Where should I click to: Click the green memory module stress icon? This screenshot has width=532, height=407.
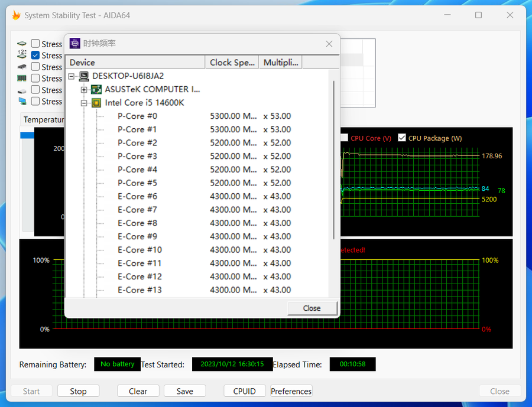click(x=22, y=79)
